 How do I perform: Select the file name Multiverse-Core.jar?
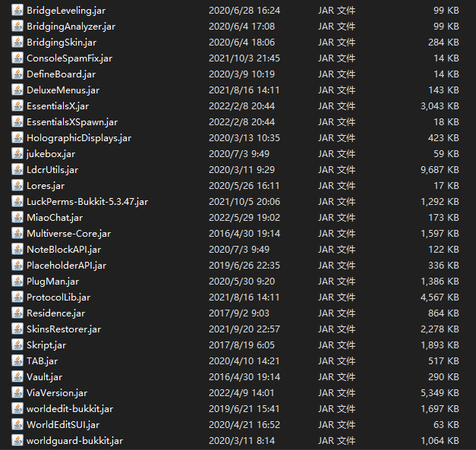(x=69, y=234)
